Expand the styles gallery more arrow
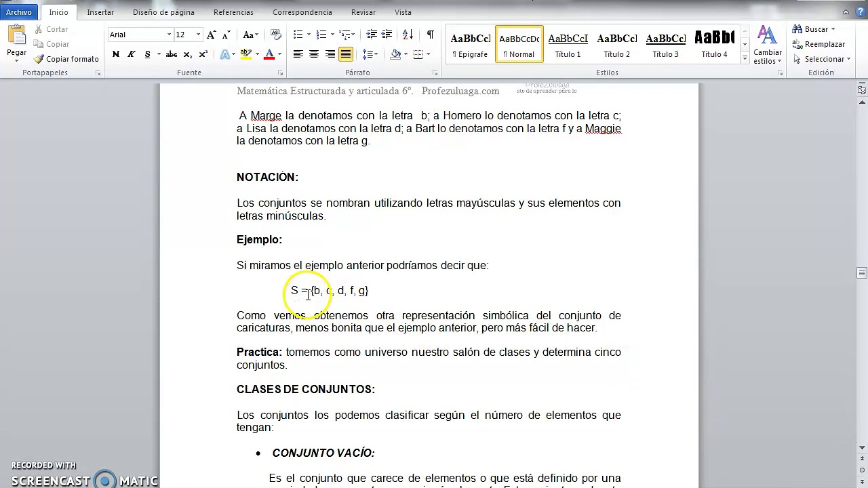The width and height of the screenshot is (868, 488). pyautogui.click(x=745, y=58)
